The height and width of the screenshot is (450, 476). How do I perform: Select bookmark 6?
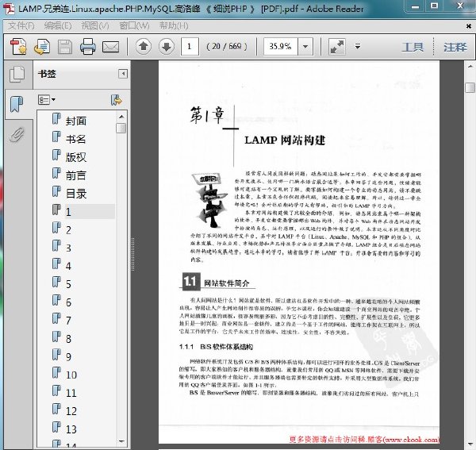68,302
